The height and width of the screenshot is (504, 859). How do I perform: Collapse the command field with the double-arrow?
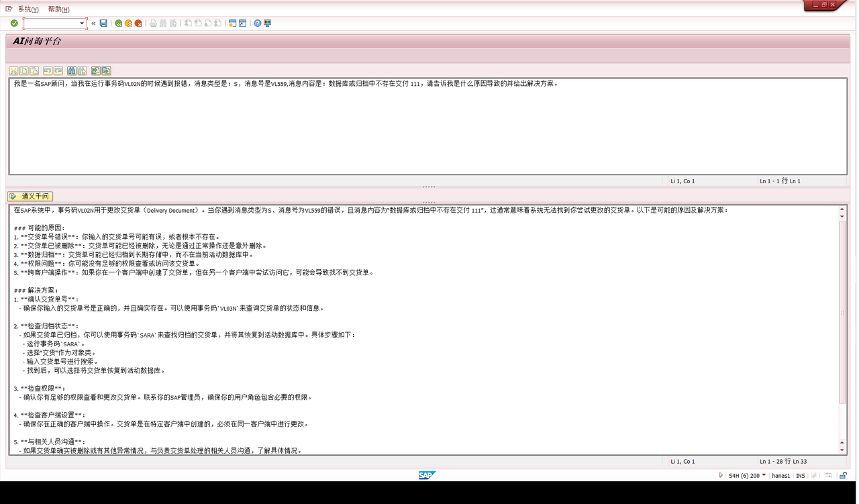93,23
